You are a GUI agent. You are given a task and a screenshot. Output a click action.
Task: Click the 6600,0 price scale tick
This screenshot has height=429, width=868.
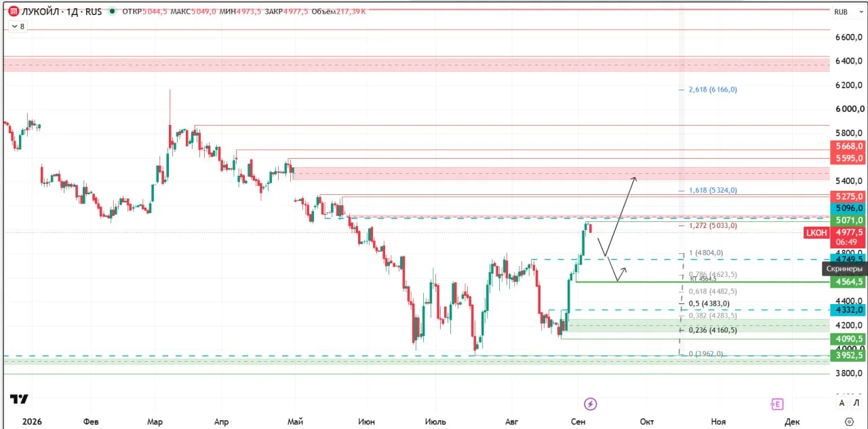[x=850, y=37]
